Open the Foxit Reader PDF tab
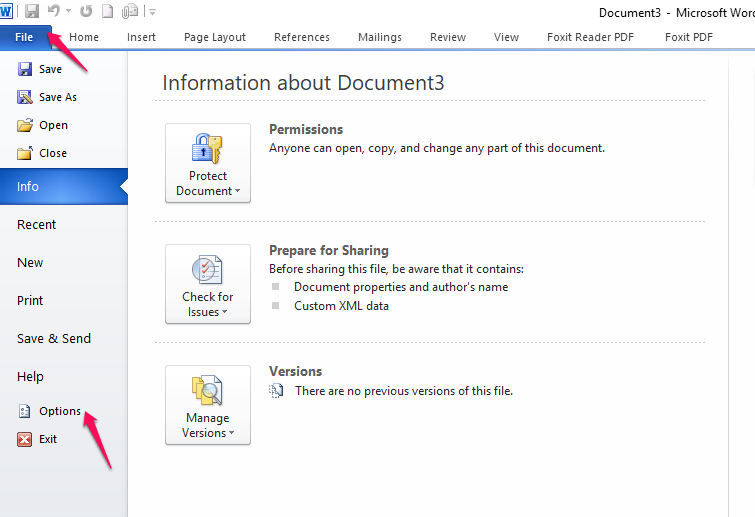 click(590, 37)
